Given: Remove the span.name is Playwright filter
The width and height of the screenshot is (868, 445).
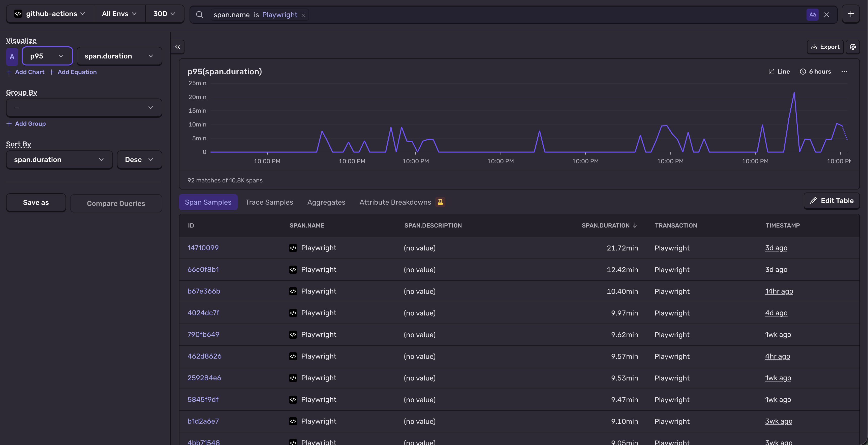Looking at the screenshot, I should point(303,15).
